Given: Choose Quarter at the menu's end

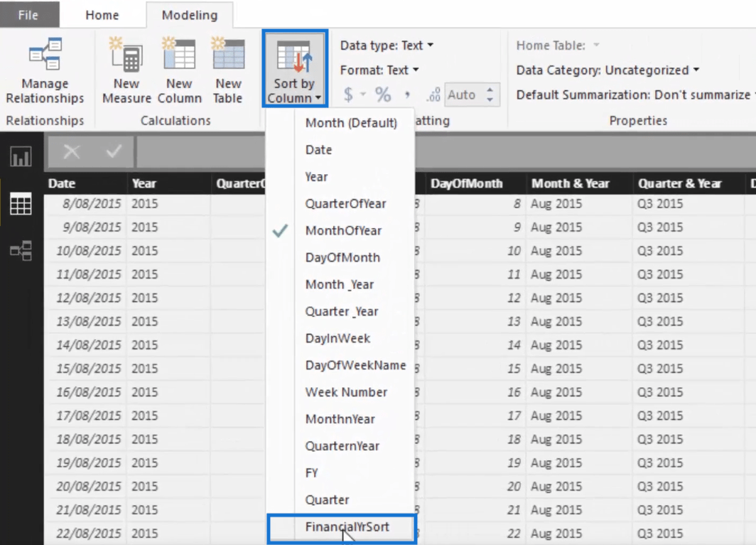Looking at the screenshot, I should click(327, 500).
